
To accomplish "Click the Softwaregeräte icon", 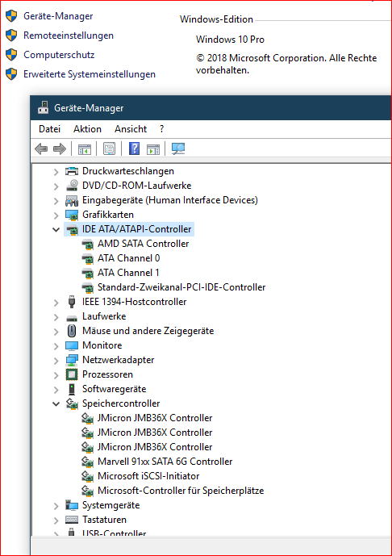I will 72,389.
